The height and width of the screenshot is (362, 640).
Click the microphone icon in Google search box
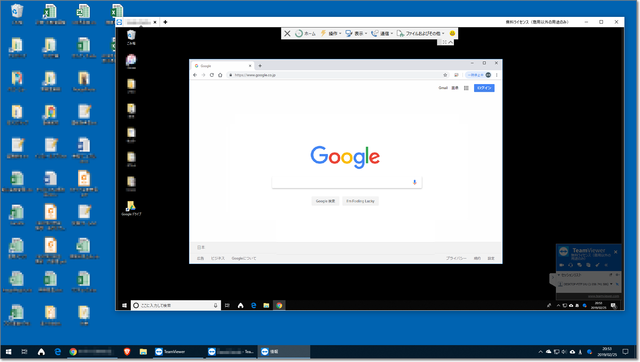(x=414, y=182)
